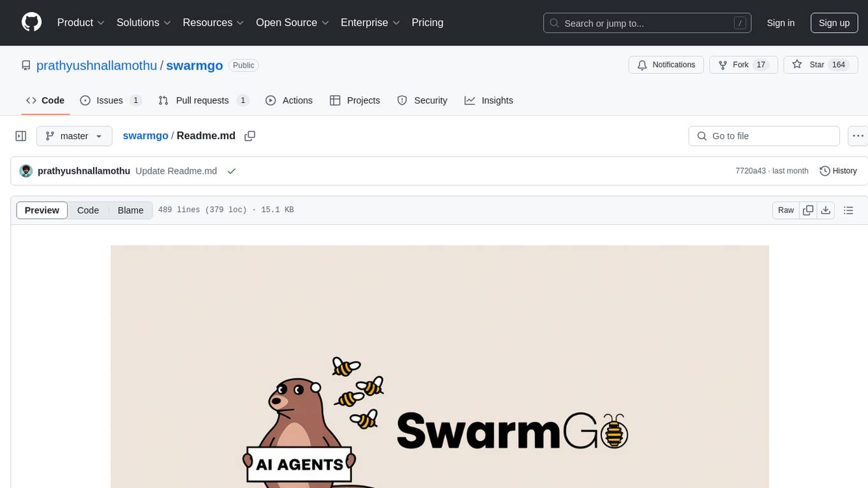Download the raw file
Viewport: 868px width, 488px height.
tap(825, 210)
